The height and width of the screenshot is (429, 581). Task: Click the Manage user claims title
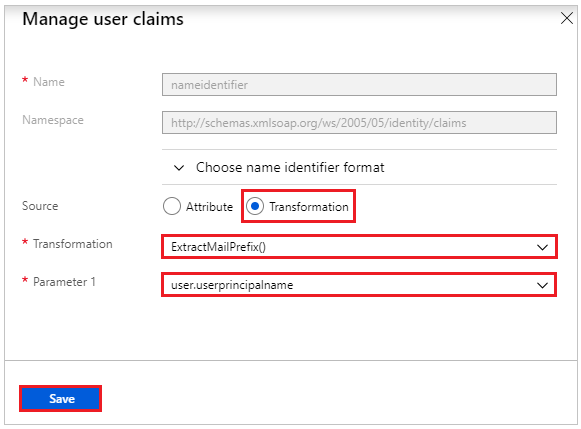pyautogui.click(x=103, y=19)
